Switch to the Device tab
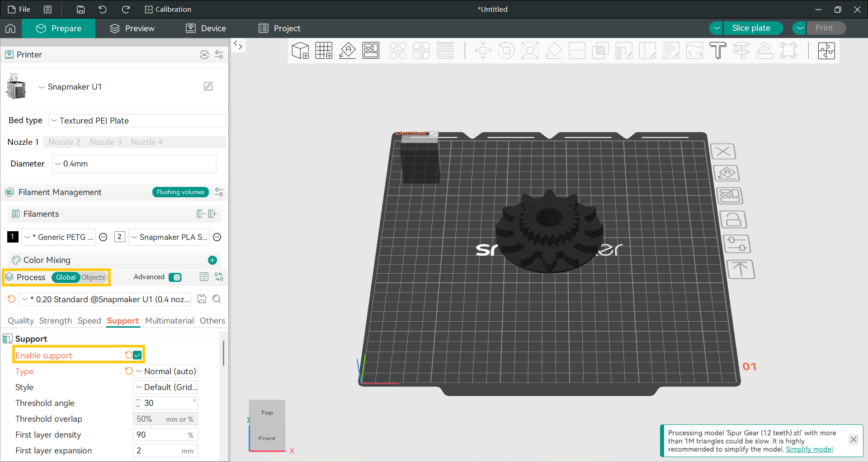The width and height of the screenshot is (868, 462). [x=206, y=28]
